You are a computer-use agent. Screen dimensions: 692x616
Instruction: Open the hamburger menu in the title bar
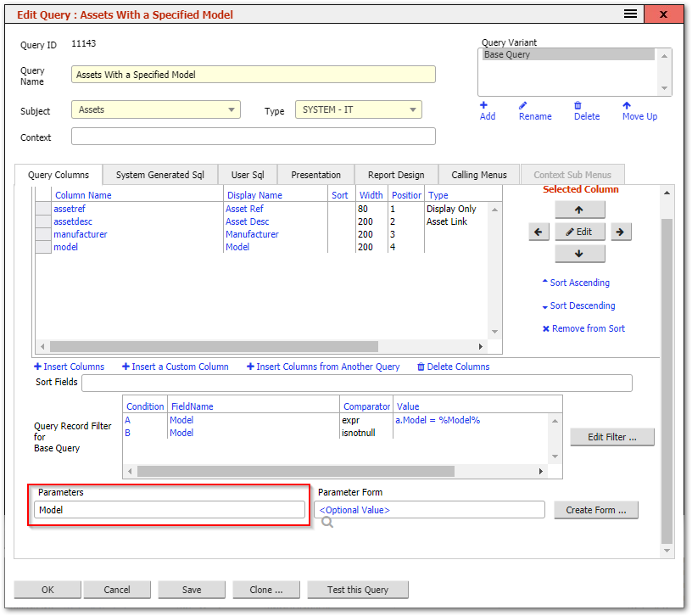point(629,14)
